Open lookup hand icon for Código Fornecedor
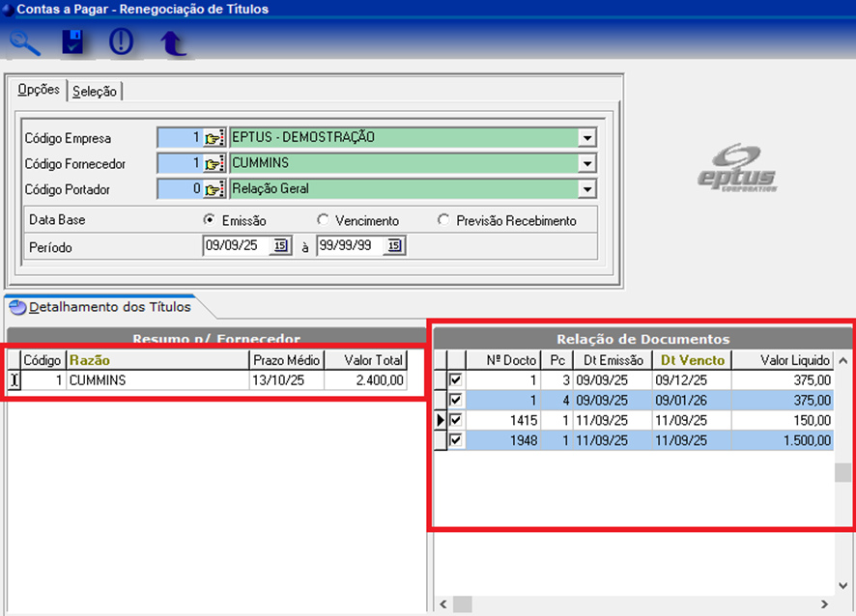This screenshot has width=856, height=616. (x=214, y=163)
